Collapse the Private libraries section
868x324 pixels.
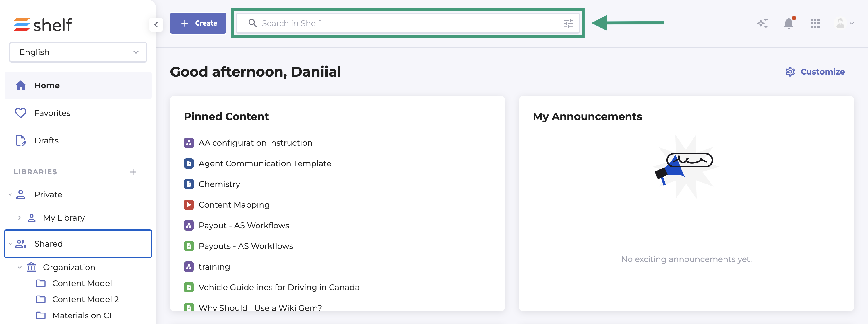pos(10,194)
